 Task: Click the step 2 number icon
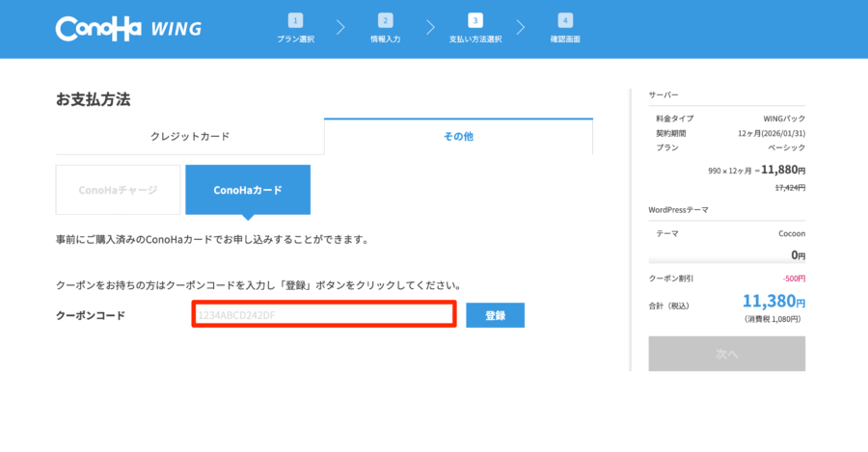(385, 19)
